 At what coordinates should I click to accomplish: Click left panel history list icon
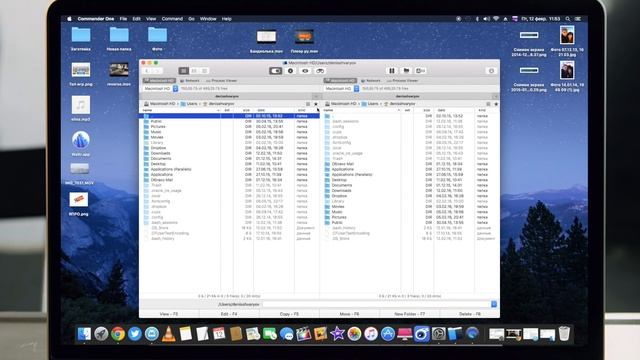click(x=308, y=104)
